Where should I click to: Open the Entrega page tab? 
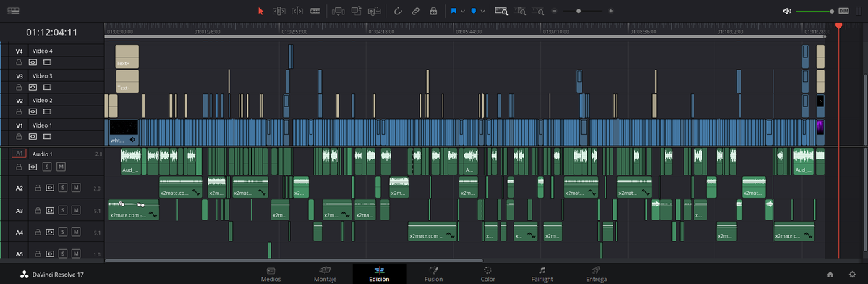click(597, 274)
